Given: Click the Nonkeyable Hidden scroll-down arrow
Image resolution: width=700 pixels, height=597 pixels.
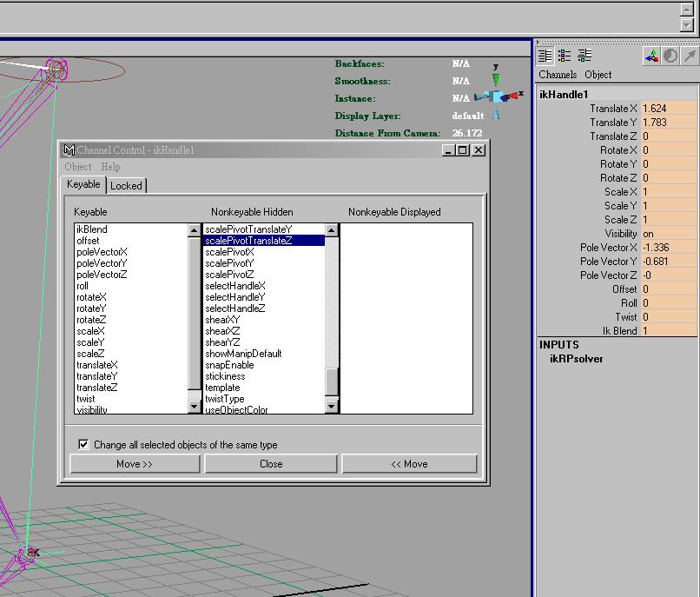Looking at the screenshot, I should tap(331, 407).
